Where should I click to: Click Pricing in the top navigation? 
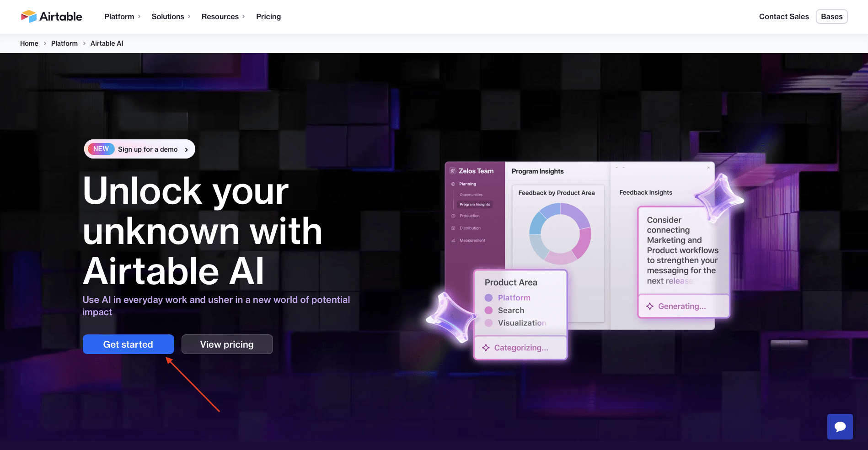[x=268, y=16]
